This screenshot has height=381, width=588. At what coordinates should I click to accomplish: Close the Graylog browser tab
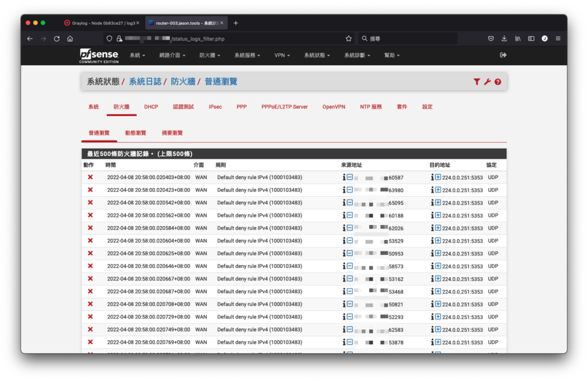[138, 23]
